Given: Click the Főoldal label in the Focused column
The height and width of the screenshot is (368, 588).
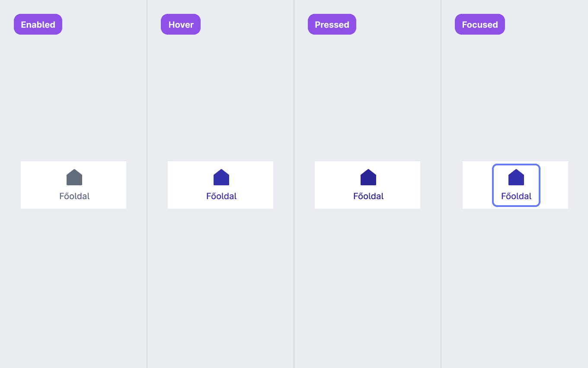Looking at the screenshot, I should pyautogui.click(x=516, y=196).
